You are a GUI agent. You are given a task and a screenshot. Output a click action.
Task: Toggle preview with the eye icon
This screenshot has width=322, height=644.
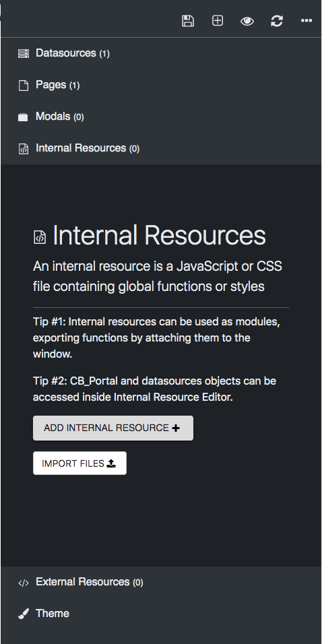[247, 21]
